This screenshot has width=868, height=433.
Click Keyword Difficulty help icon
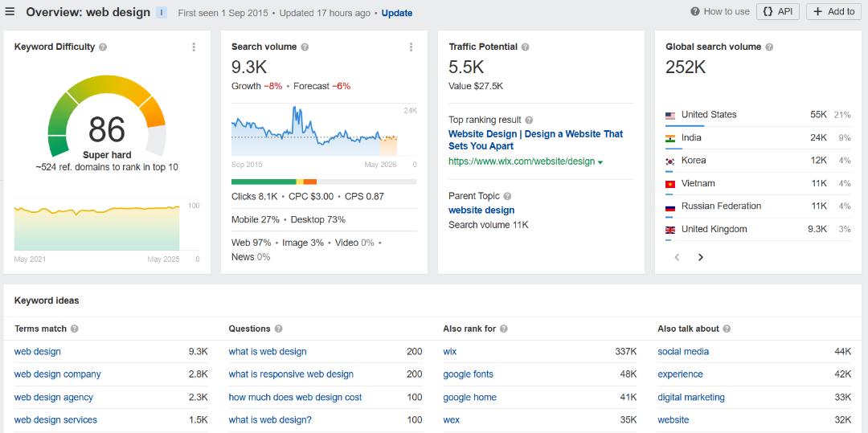[x=103, y=47]
